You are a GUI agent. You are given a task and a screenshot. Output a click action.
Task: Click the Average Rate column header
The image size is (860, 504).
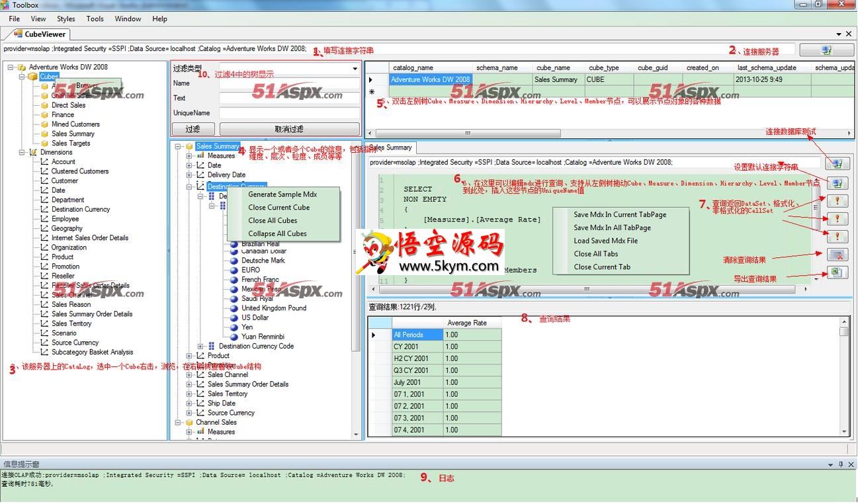tap(472, 323)
